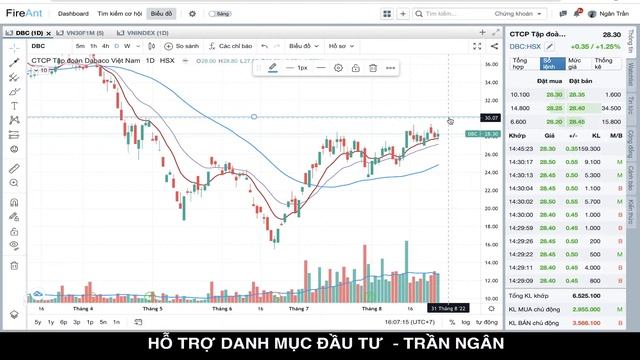Image resolution: width=640 pixels, height=360 pixels.
Task: Open the Ngân Trần user profile
Action: point(608,14)
